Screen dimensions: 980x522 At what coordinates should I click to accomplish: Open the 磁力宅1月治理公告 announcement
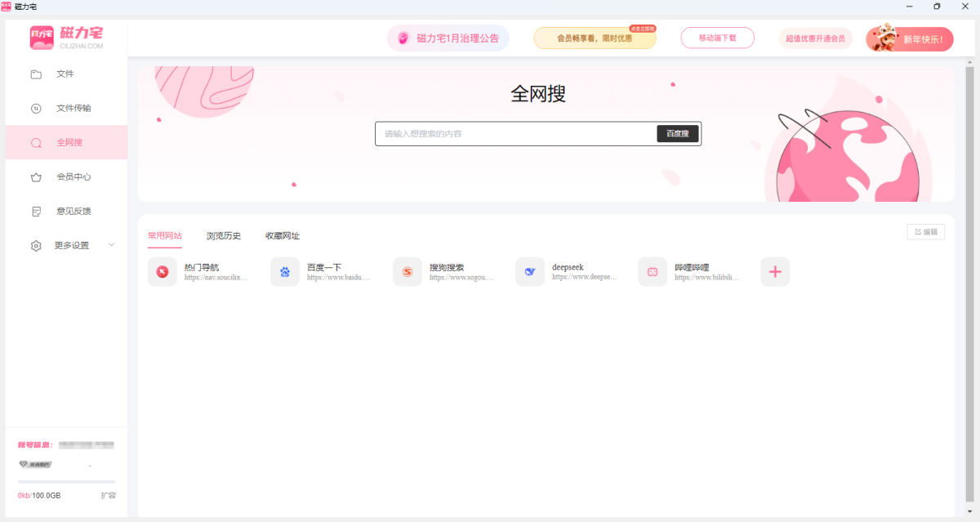tap(448, 38)
